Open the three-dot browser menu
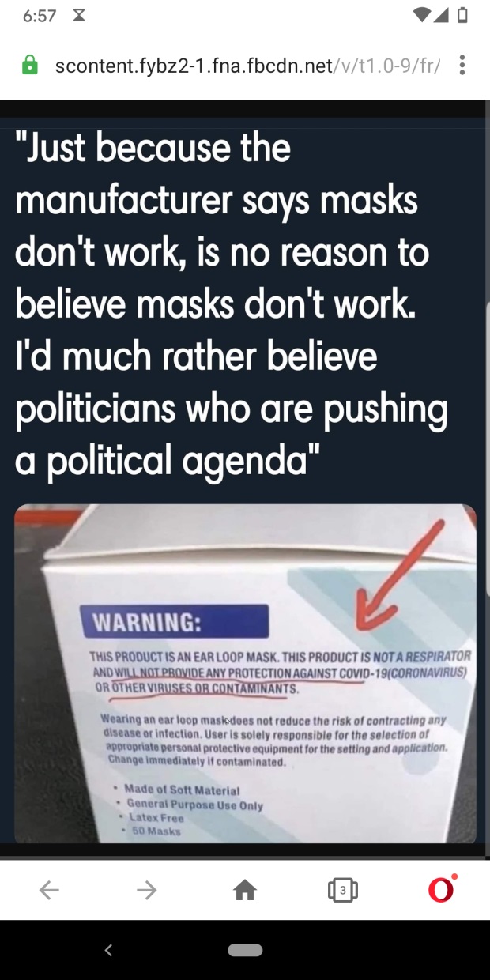Viewport: 490px width, 980px height. point(462,65)
